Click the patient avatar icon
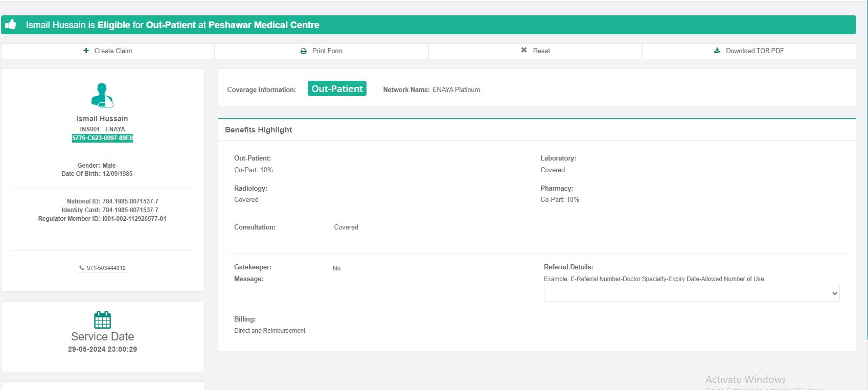The image size is (868, 390). [102, 95]
